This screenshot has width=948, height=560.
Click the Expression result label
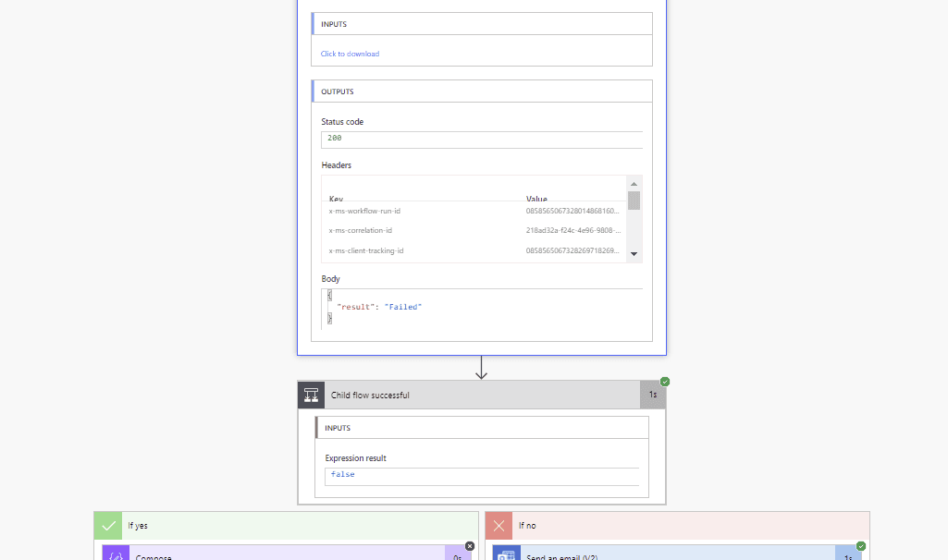point(355,458)
